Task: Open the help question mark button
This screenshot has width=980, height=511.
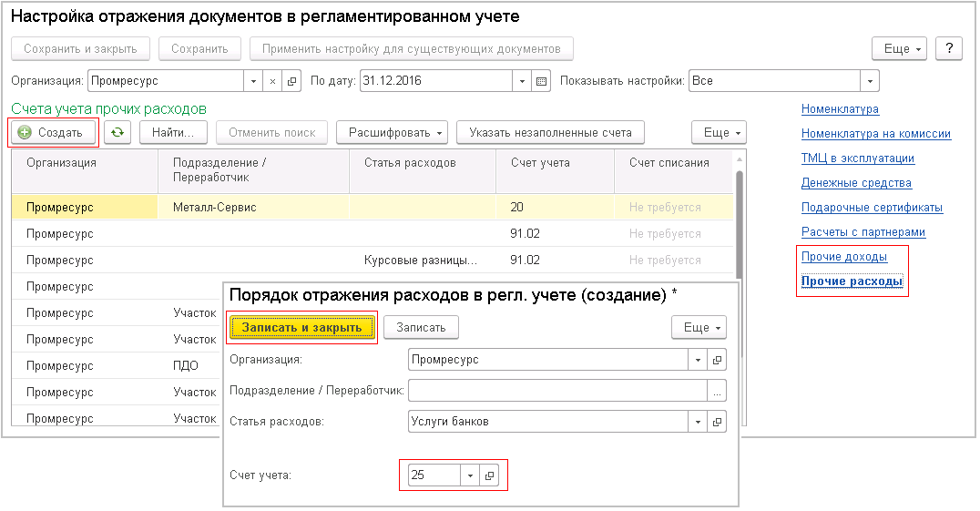Action: click(949, 48)
